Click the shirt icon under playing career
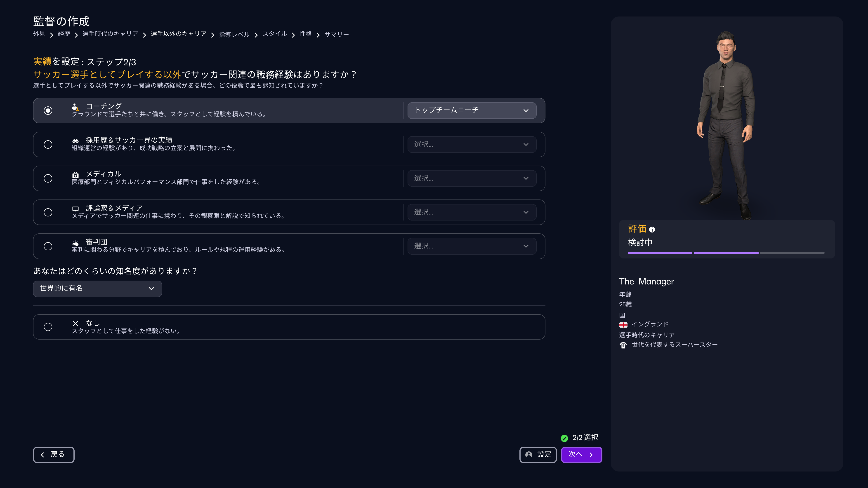Image resolution: width=868 pixels, height=488 pixels. (x=623, y=345)
